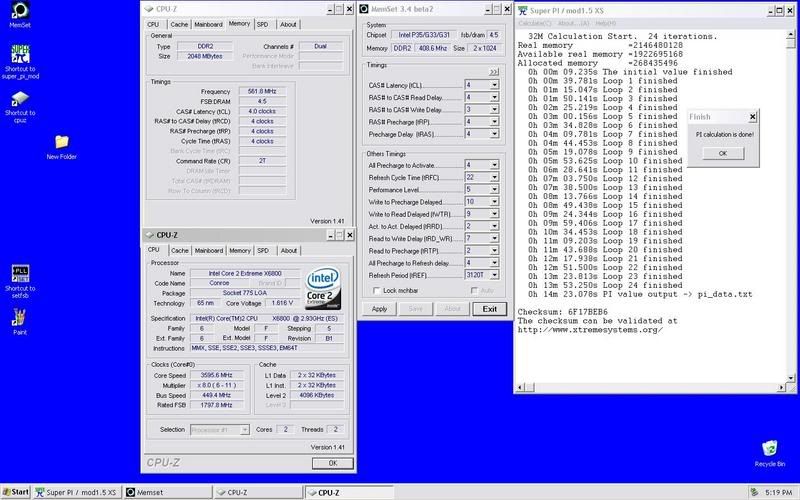Click the system tray icon beside clock

pos(754,492)
